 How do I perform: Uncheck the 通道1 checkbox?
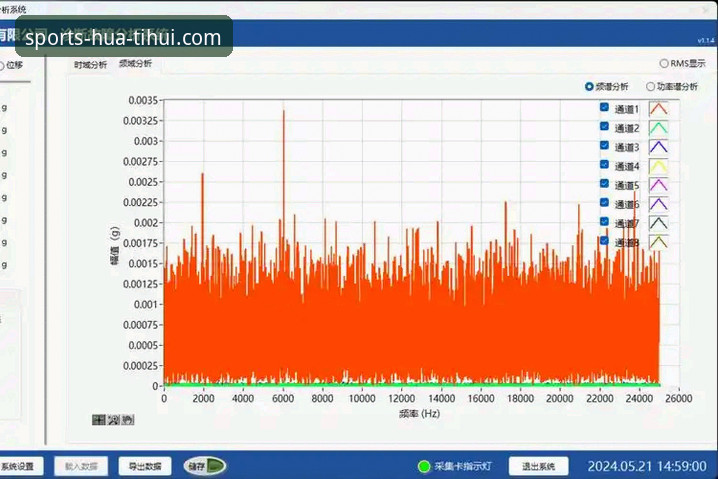604,107
